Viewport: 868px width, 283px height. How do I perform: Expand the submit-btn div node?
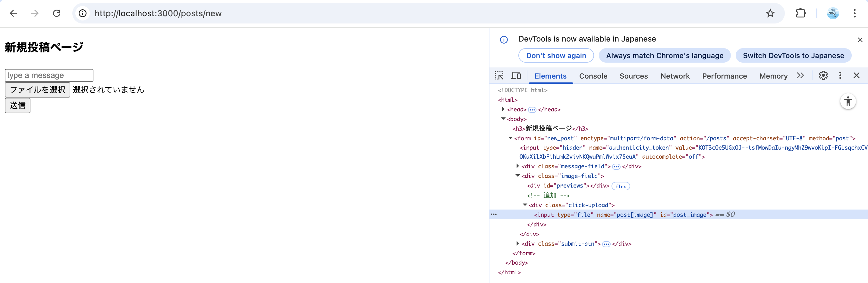(x=517, y=243)
